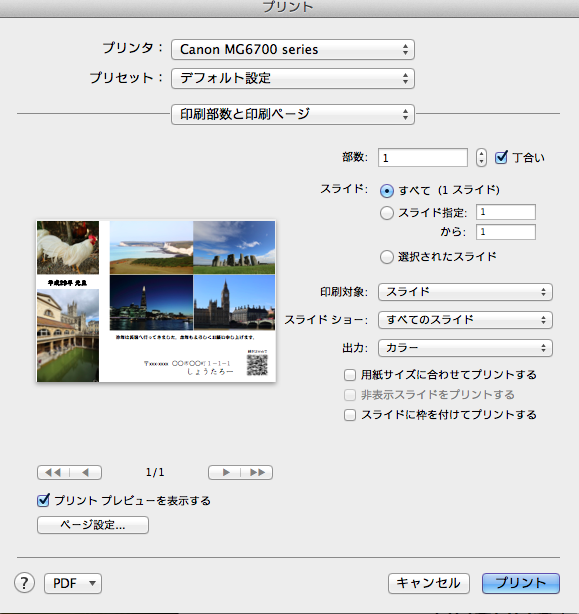This screenshot has width=579, height=614.
Task: Click the ページ設定... button
Action: (x=93, y=525)
